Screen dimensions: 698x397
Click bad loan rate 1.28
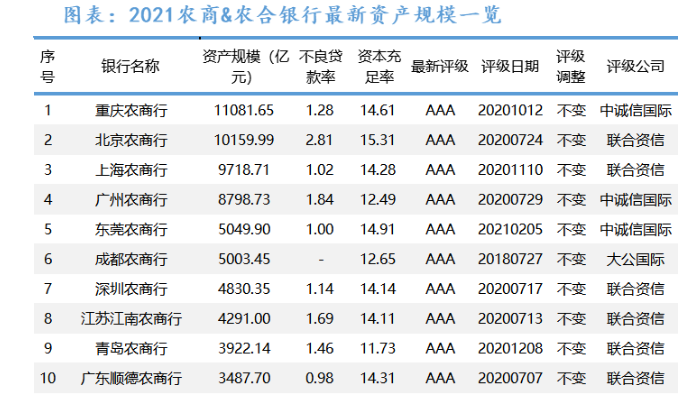point(319,110)
